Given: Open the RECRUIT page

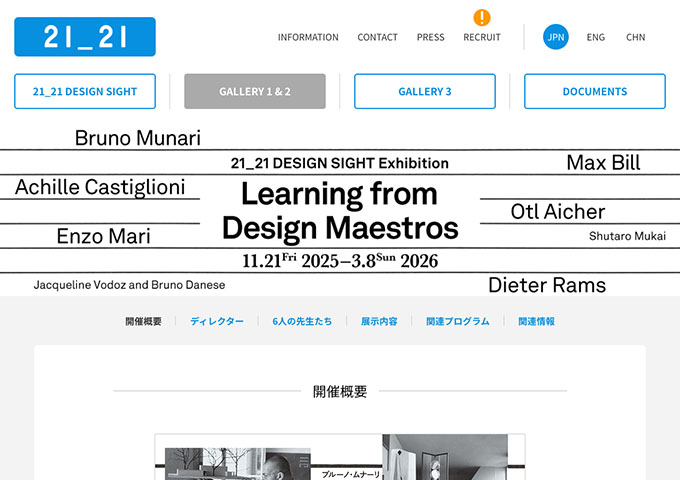Looking at the screenshot, I should pyautogui.click(x=482, y=37).
